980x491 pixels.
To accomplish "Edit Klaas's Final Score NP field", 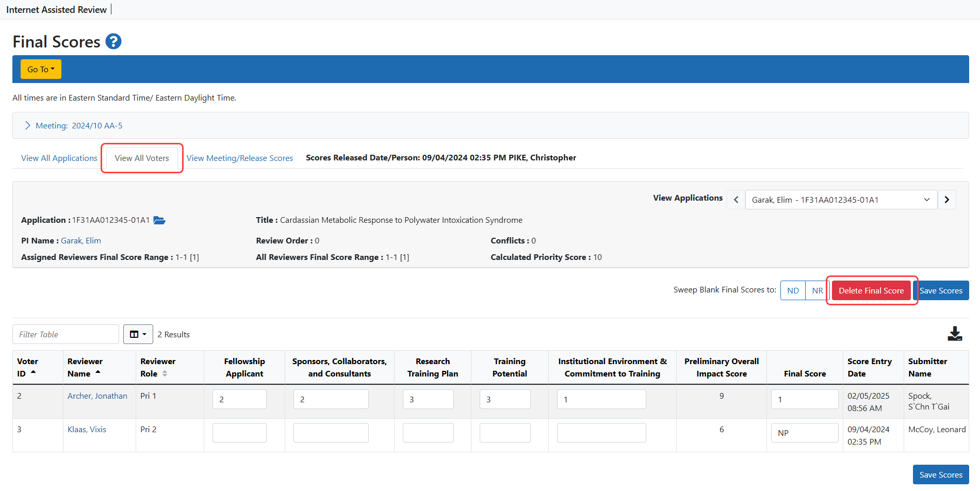I will [805, 433].
